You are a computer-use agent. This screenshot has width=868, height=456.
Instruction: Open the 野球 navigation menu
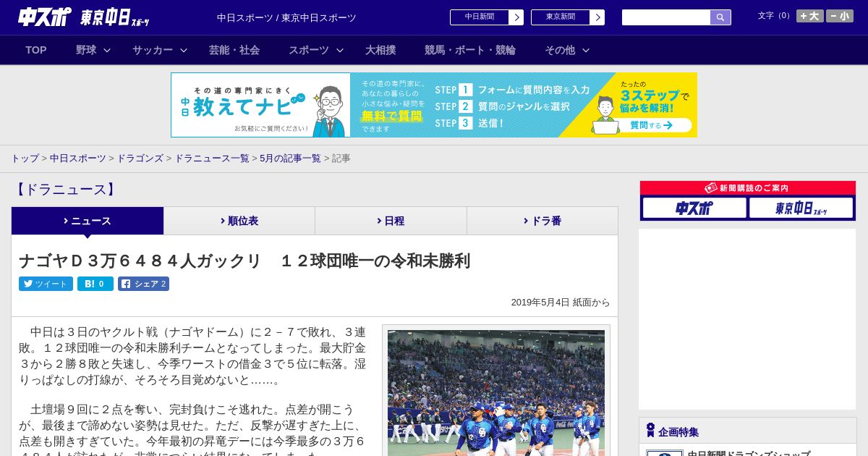(86, 50)
